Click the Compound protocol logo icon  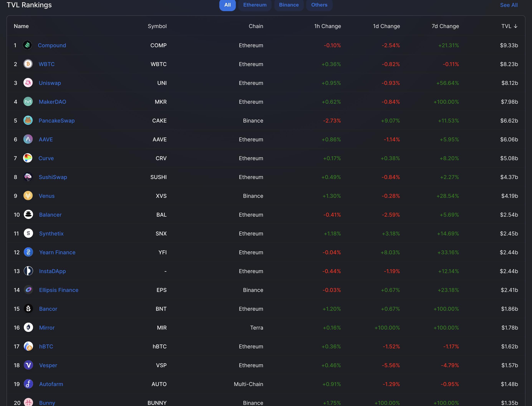pyautogui.click(x=27, y=45)
